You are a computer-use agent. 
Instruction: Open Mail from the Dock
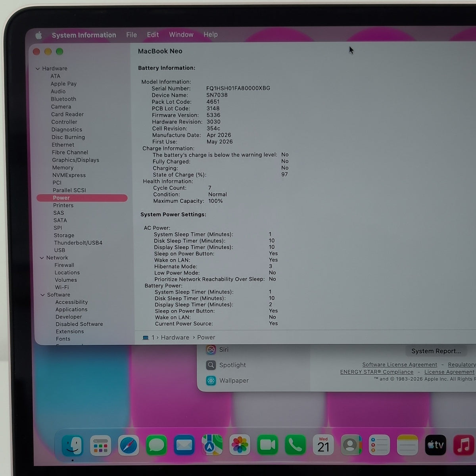pyautogui.click(x=184, y=445)
